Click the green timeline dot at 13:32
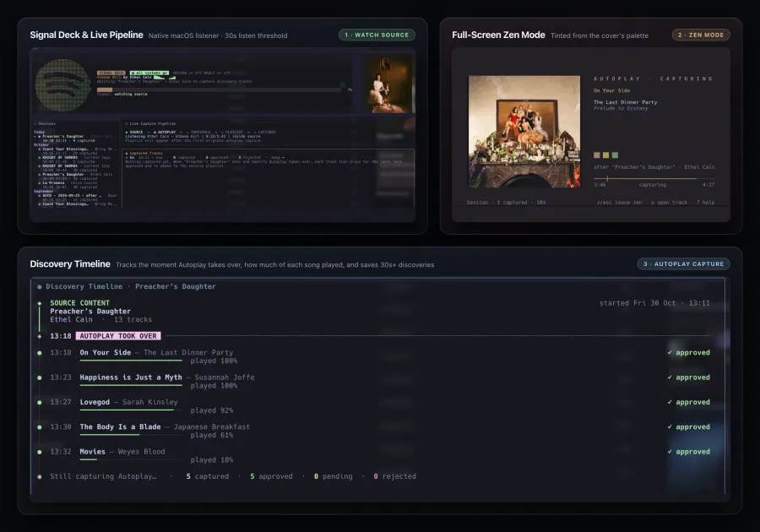The image size is (760, 532). tap(39, 452)
